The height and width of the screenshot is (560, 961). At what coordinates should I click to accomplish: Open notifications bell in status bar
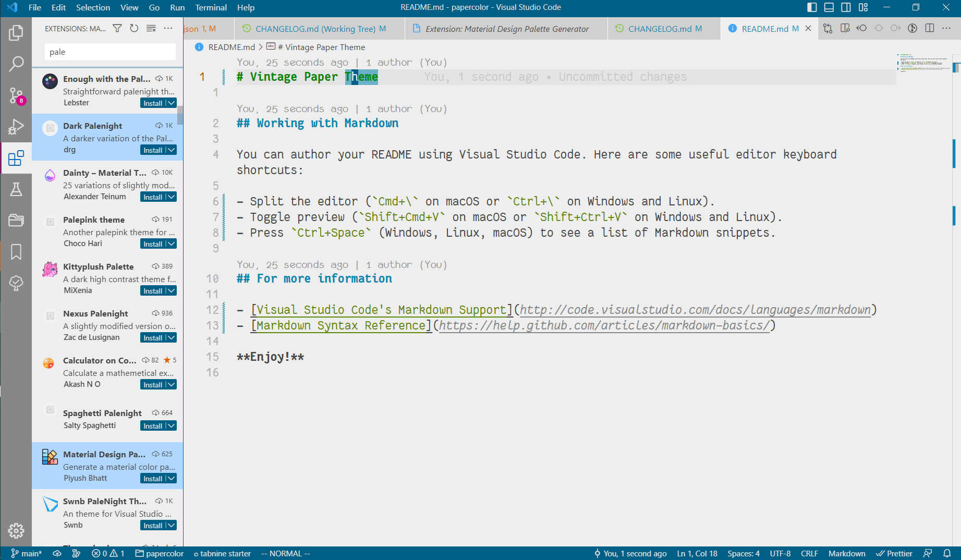pyautogui.click(x=947, y=553)
